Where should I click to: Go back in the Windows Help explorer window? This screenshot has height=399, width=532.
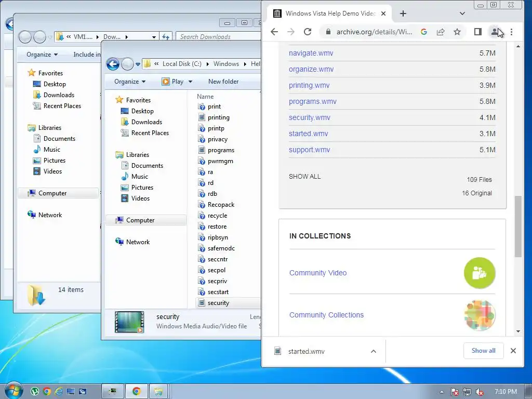pyautogui.click(x=113, y=64)
